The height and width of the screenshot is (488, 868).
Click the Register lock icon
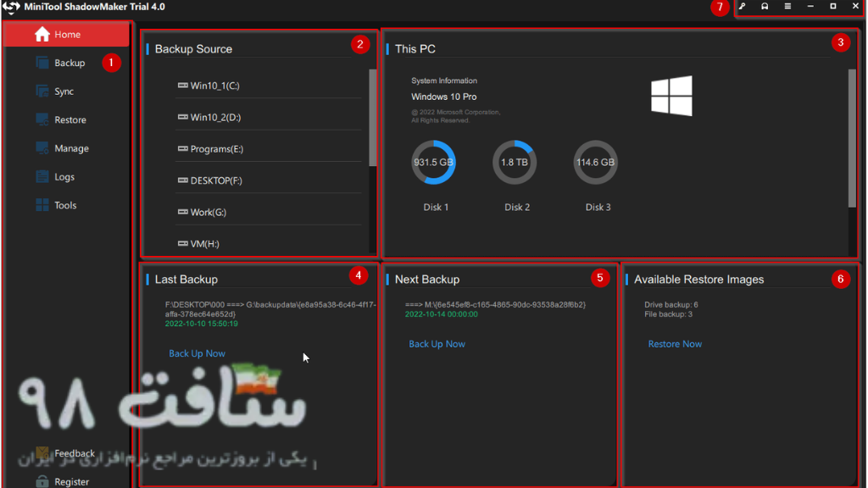click(x=42, y=481)
